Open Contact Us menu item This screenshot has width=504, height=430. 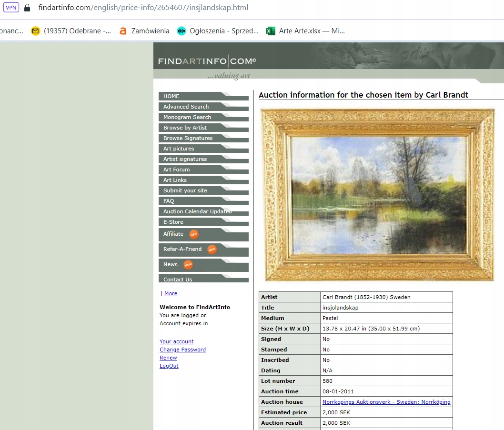pos(203,278)
